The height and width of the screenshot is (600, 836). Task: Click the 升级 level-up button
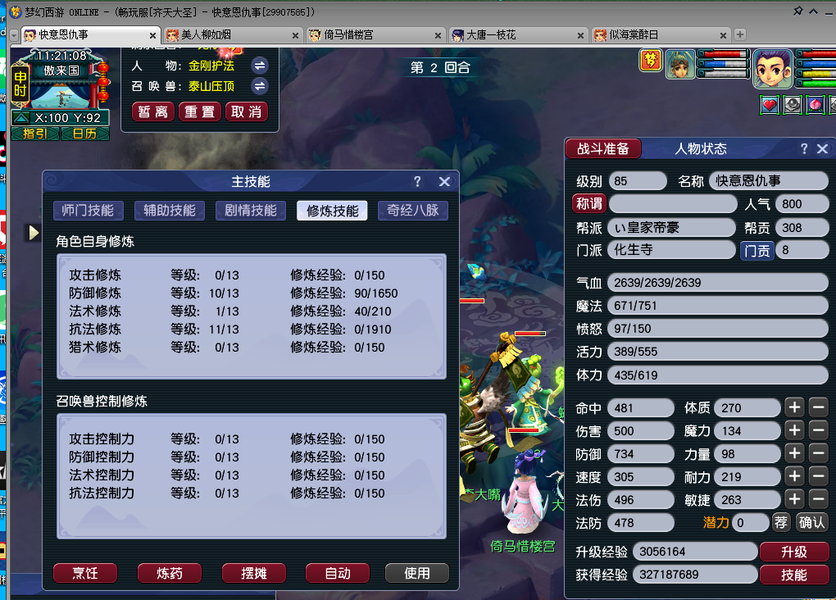pos(794,552)
